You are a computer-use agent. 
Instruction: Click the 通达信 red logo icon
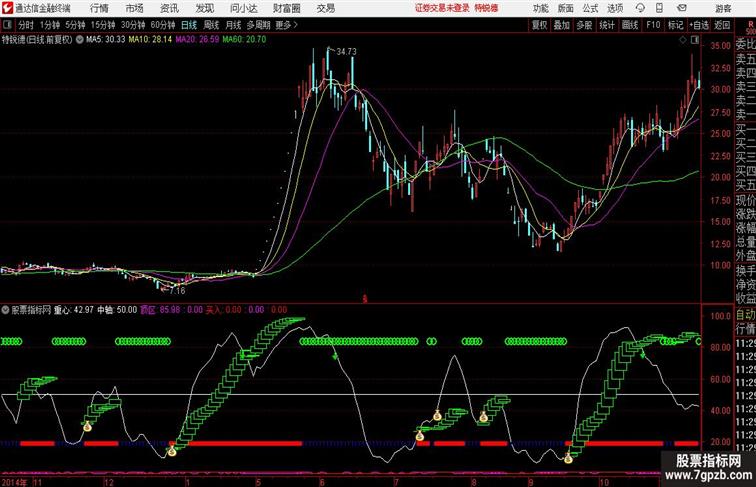tap(7, 8)
